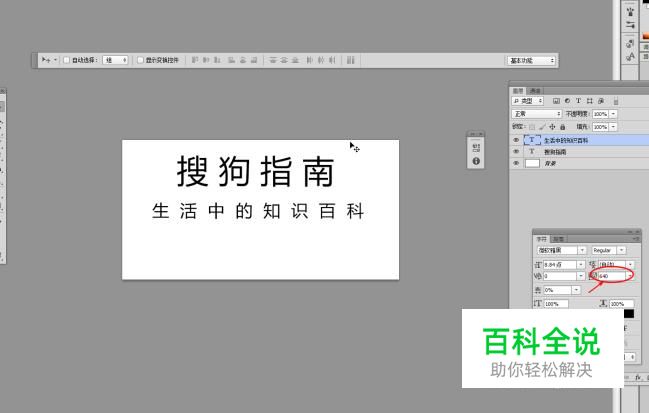Click the 填充 fill value field
649x413 pixels.
click(x=601, y=127)
